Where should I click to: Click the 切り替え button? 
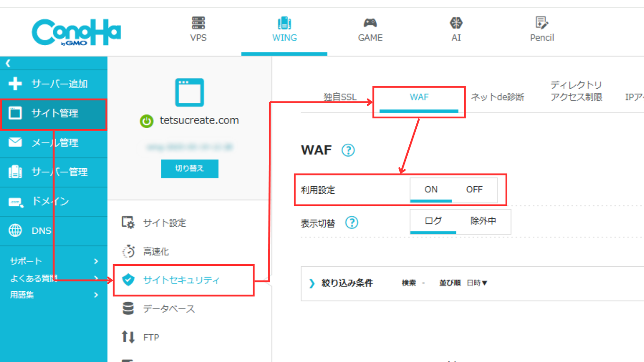coord(190,169)
